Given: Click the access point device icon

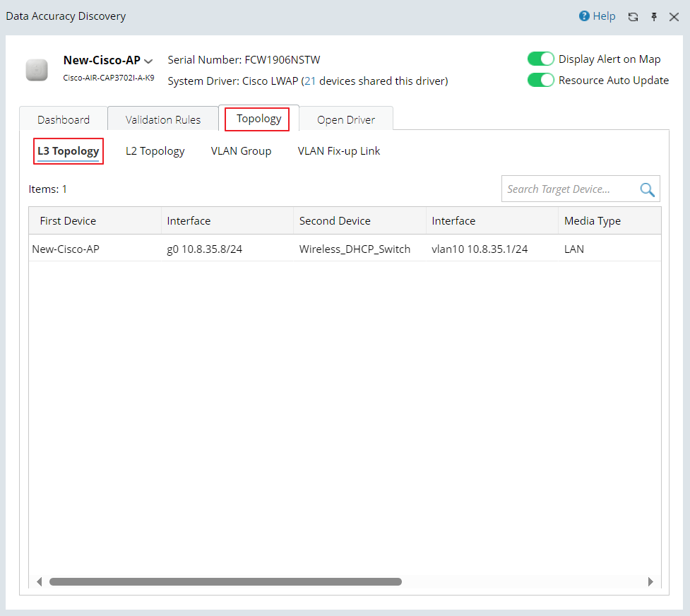Looking at the screenshot, I should [37, 70].
